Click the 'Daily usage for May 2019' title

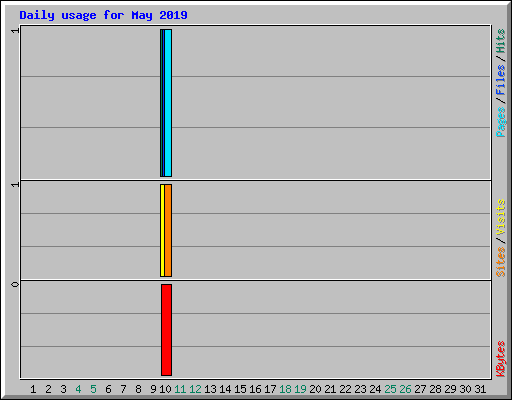coord(103,15)
